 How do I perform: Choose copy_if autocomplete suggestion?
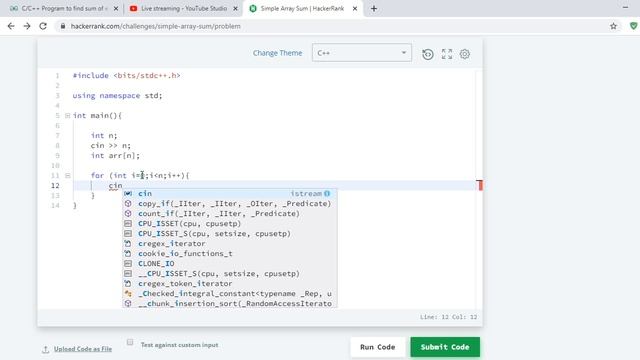(230, 203)
